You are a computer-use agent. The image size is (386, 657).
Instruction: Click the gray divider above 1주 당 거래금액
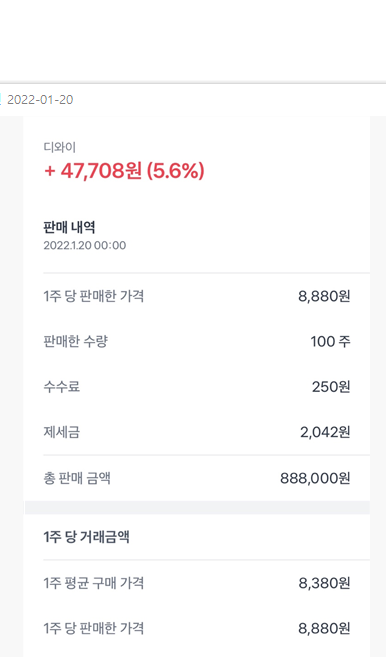[197, 507]
